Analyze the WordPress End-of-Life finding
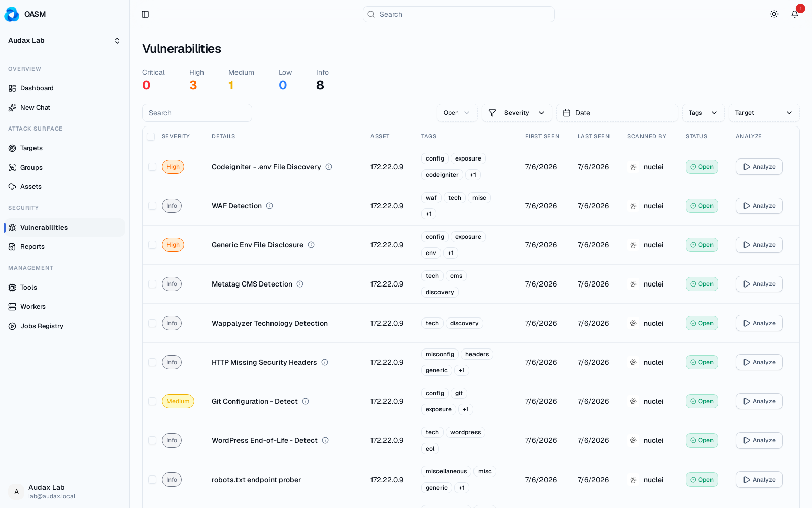This screenshot has height=508, width=812. click(x=759, y=440)
